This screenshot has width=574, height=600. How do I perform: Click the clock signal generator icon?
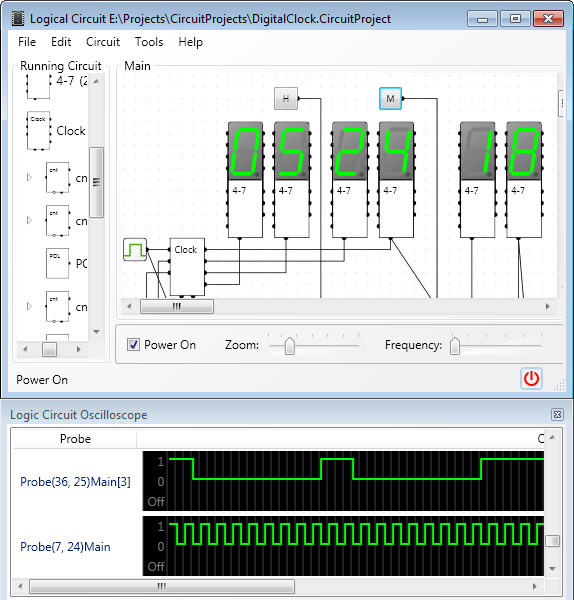coord(135,250)
